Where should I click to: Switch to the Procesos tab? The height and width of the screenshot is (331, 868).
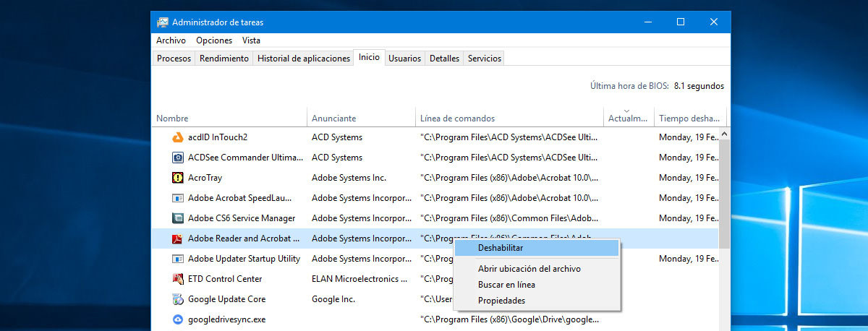pyautogui.click(x=174, y=59)
